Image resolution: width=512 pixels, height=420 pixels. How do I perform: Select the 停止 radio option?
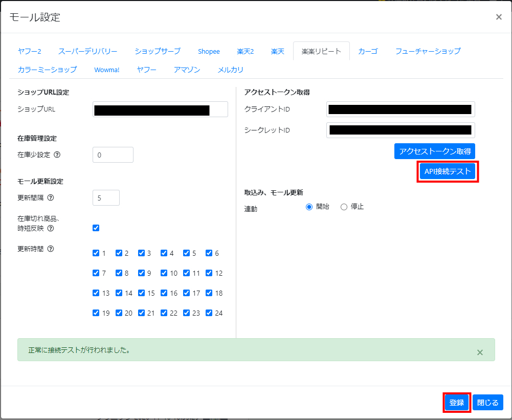point(344,207)
